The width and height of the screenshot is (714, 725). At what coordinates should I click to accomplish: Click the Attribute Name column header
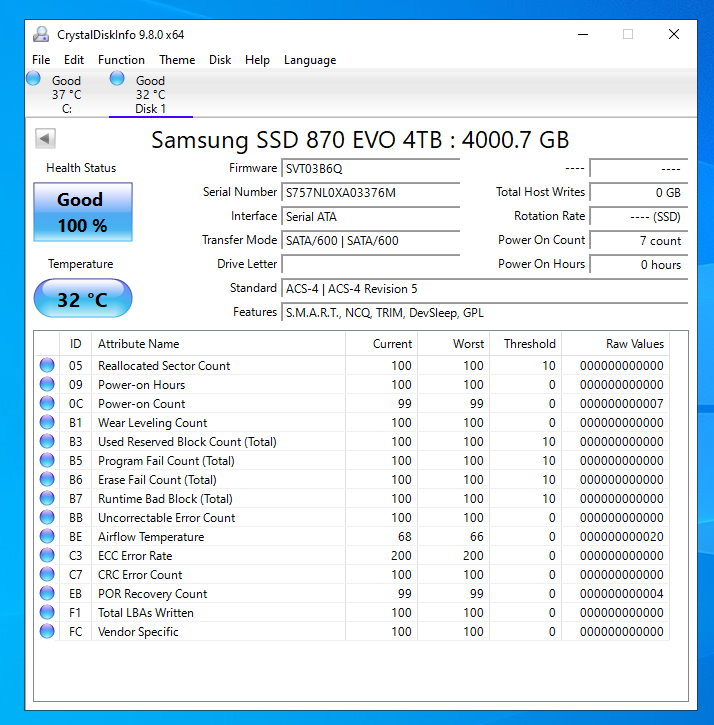[218, 344]
